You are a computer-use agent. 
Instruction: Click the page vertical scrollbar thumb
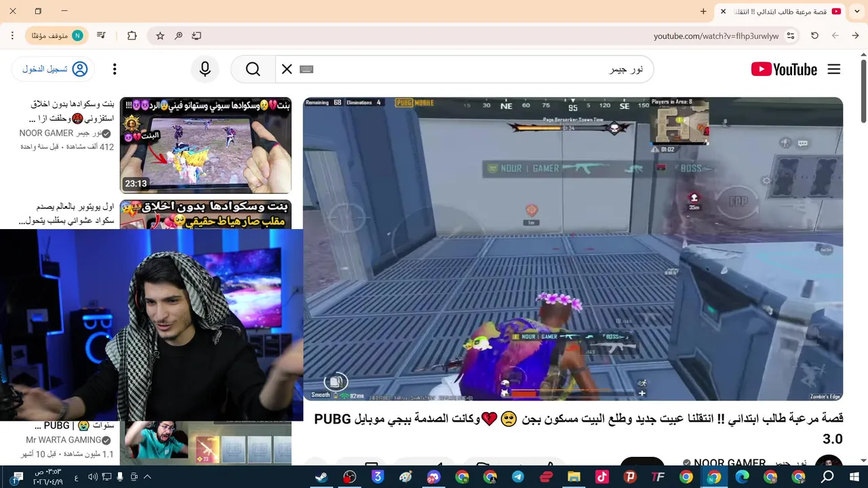click(x=863, y=91)
